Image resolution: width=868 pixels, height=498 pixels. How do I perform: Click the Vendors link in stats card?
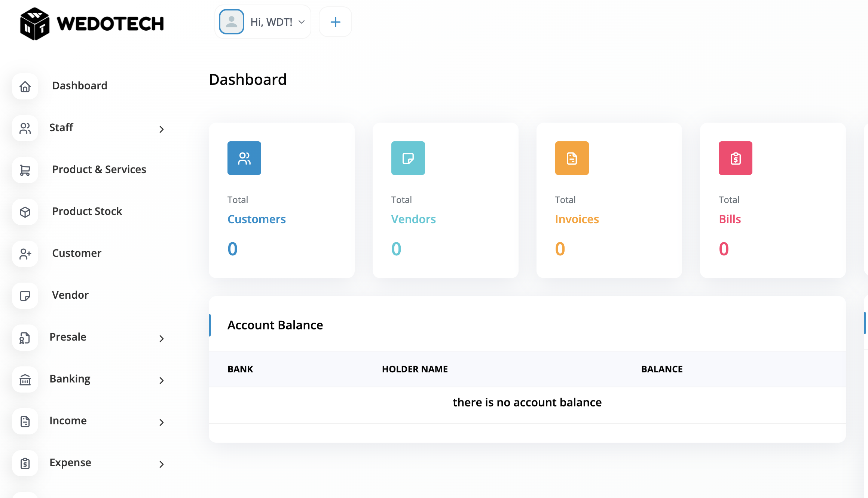(413, 219)
